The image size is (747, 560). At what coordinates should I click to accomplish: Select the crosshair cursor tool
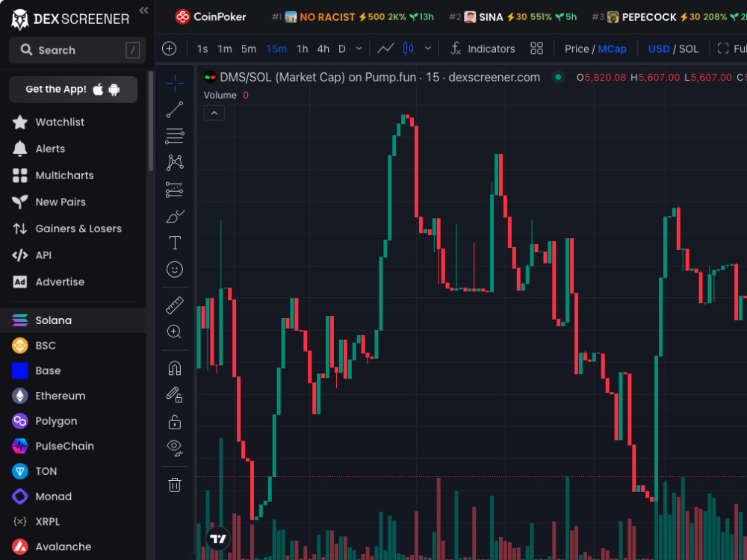(175, 84)
